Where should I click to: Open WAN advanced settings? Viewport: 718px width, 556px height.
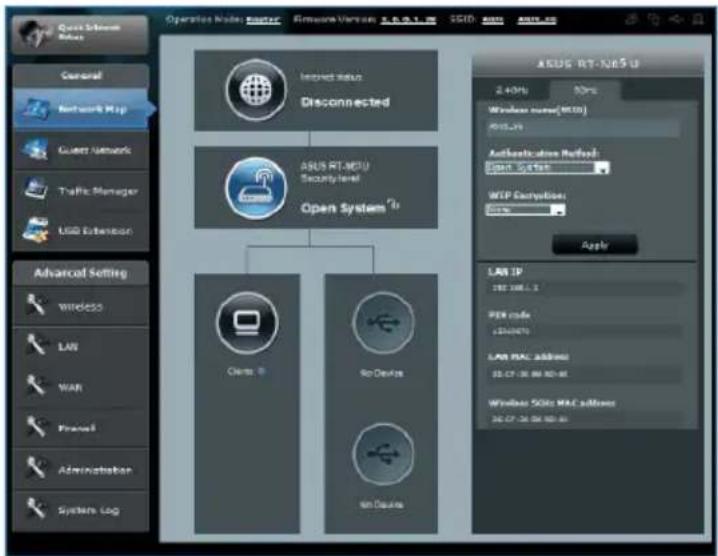coord(82,387)
